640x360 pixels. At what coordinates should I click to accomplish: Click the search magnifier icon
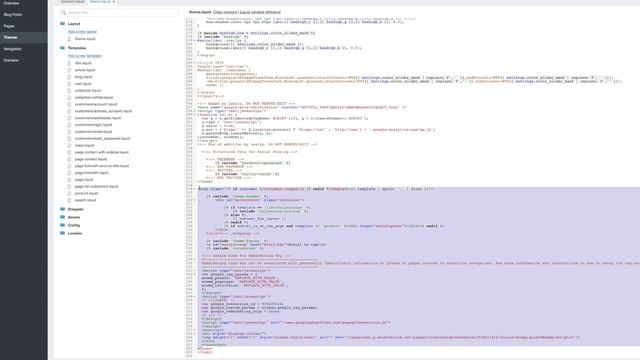[63, 13]
